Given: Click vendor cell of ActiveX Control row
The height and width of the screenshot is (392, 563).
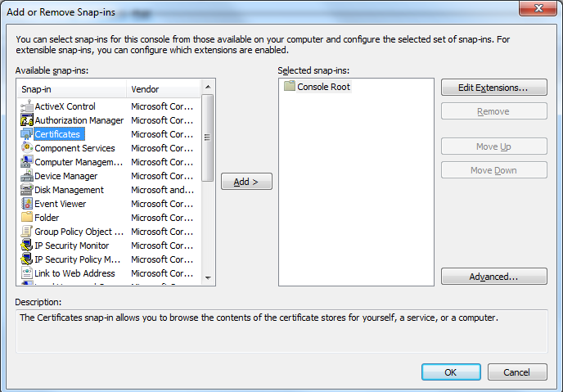Looking at the screenshot, I should [162, 106].
